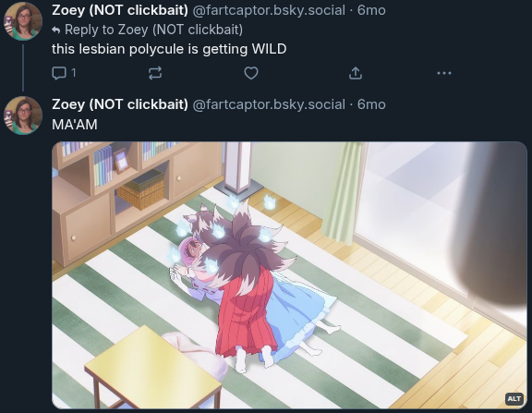Follow the 'Reply to Zoey' link
Screen dimensions: 532x413
click(153, 30)
